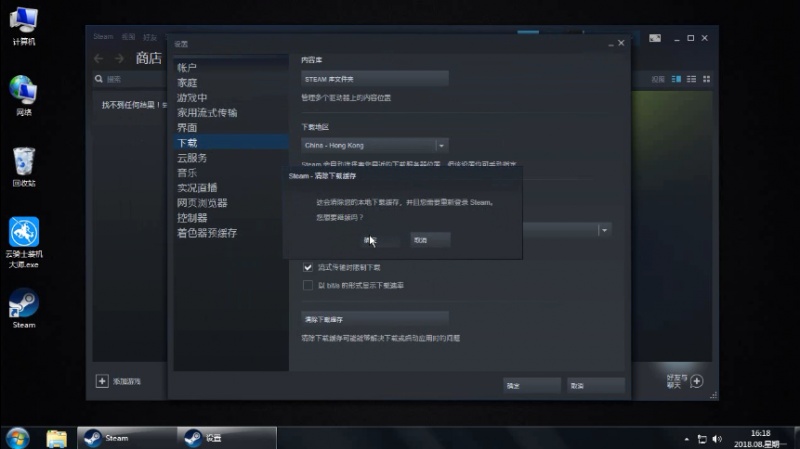Switch to Steam taskbar window

(x=127, y=438)
